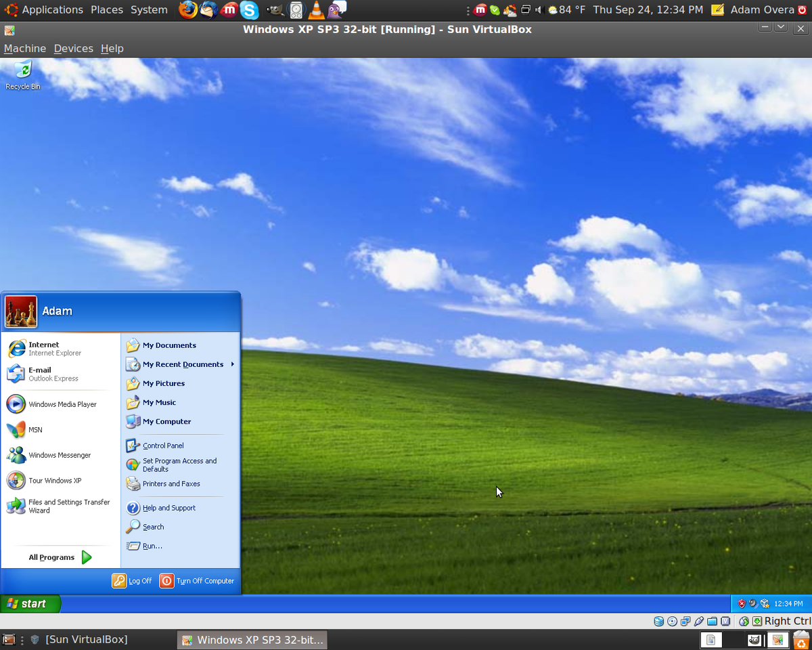Click the Log Off button
812x650 pixels.
point(133,580)
